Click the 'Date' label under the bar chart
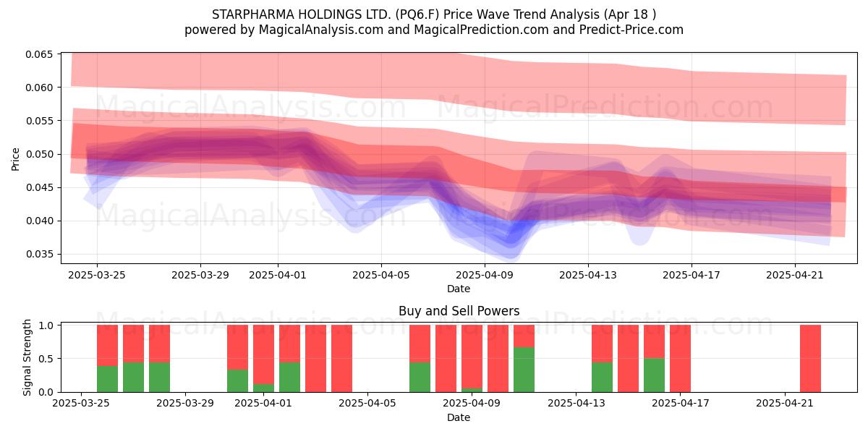Image resolution: width=868 pixels, height=434 pixels. pos(459,417)
